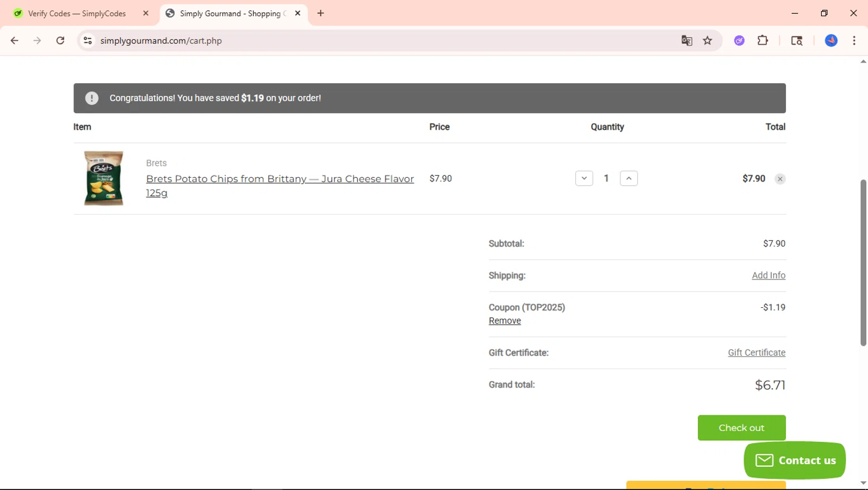
Task: Close the Simply Gourmand tab
Action: coord(297,13)
